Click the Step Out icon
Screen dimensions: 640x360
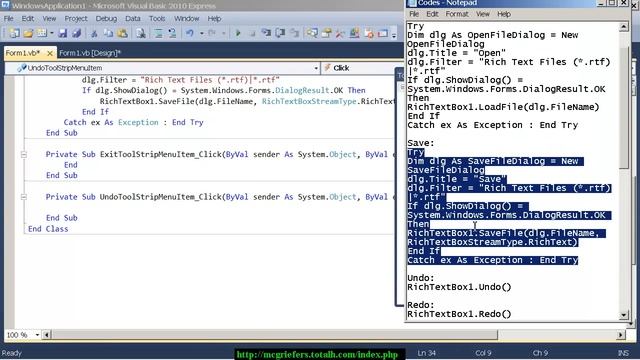point(294,33)
